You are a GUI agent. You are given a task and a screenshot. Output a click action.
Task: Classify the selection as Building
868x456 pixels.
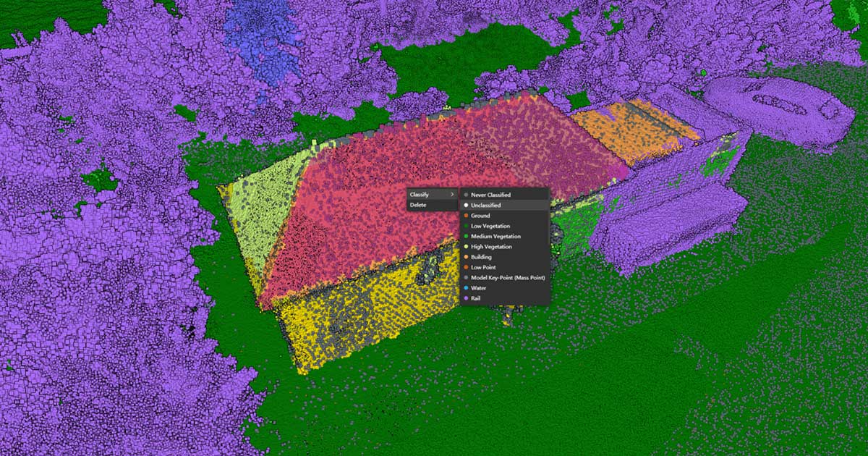click(x=481, y=257)
